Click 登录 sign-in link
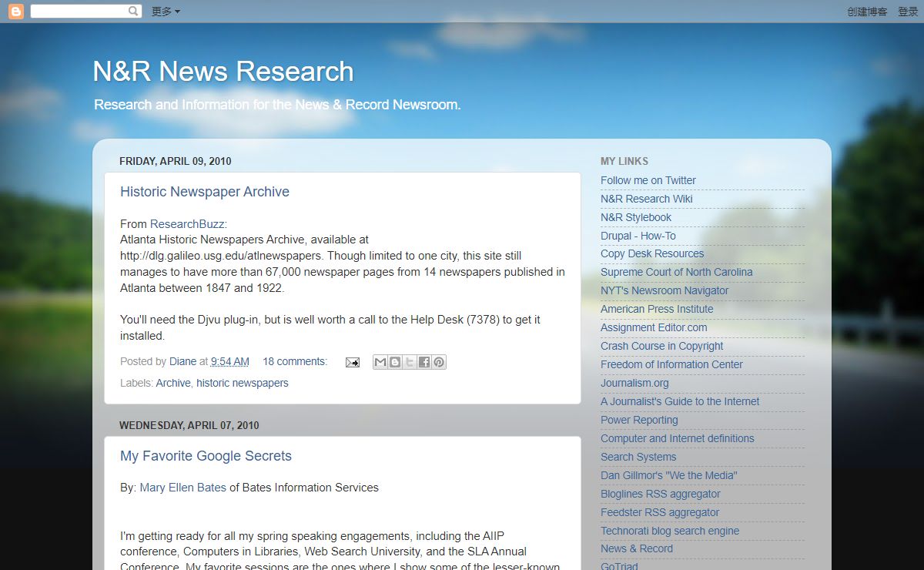The image size is (924, 570). tap(908, 12)
